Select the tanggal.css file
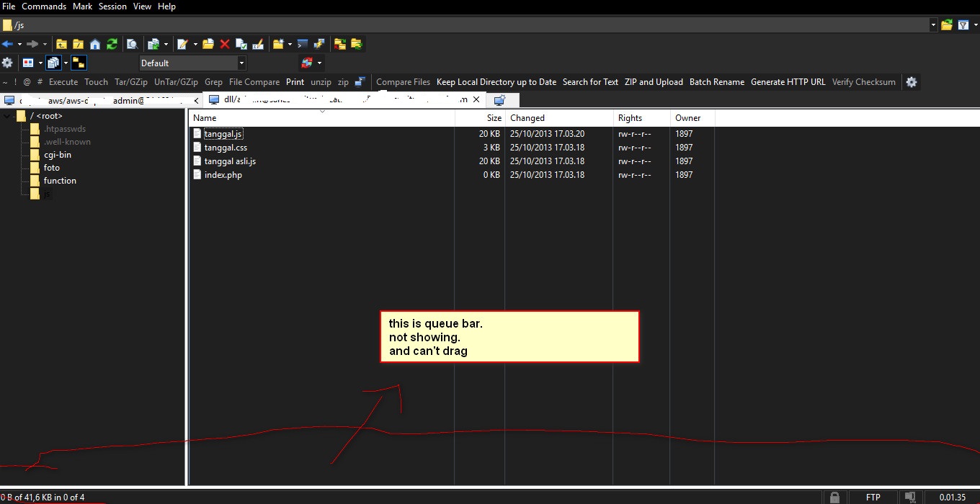This screenshot has height=504, width=980. click(x=226, y=148)
